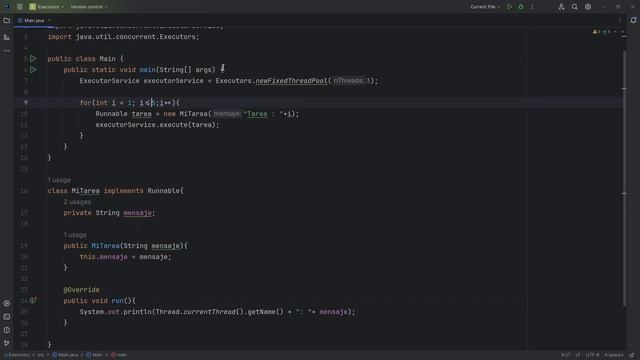
Task: Click on System.out.println statement
Action: 218,312
